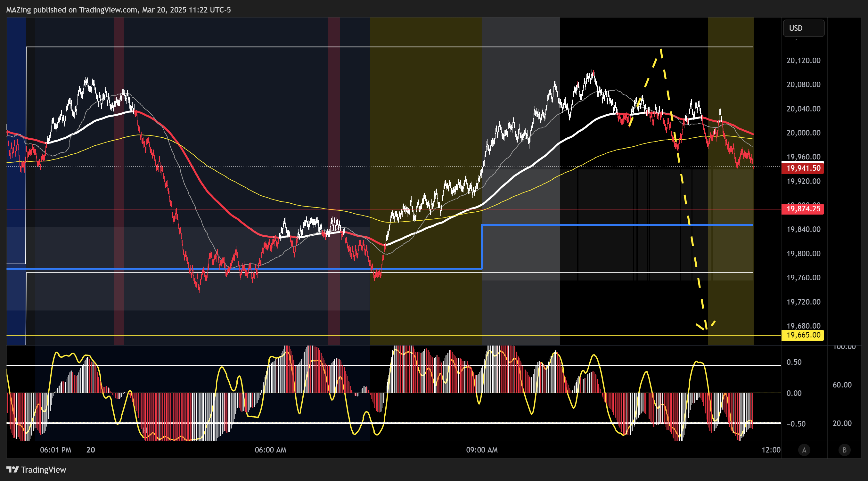Click the 0.50 oscillator scale value

tap(794, 362)
